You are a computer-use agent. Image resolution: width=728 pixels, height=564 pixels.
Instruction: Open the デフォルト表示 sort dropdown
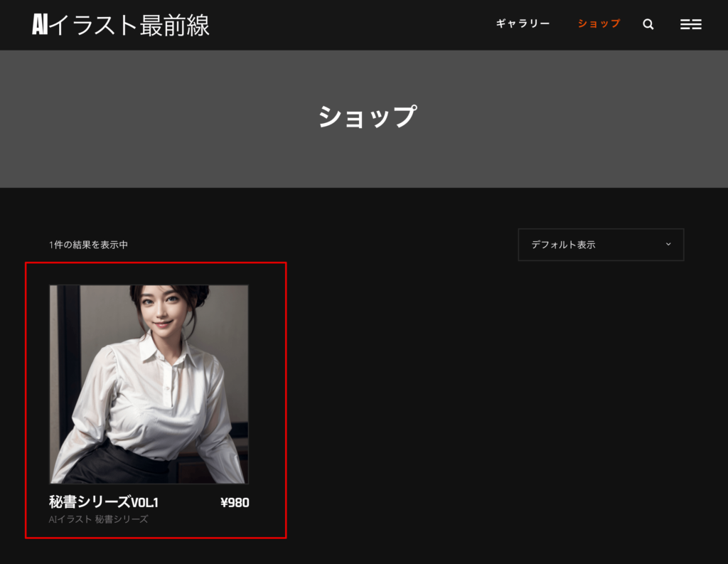(x=601, y=245)
